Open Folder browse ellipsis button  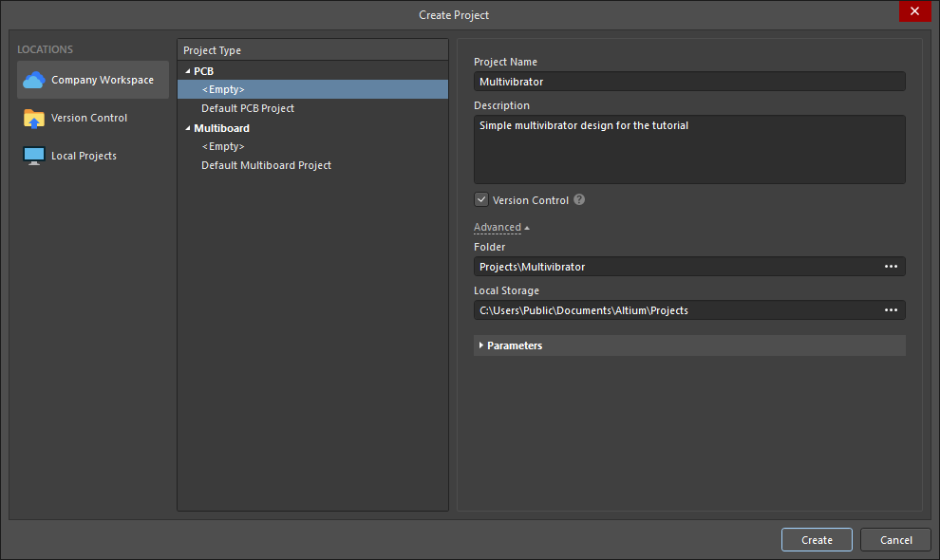[891, 267]
